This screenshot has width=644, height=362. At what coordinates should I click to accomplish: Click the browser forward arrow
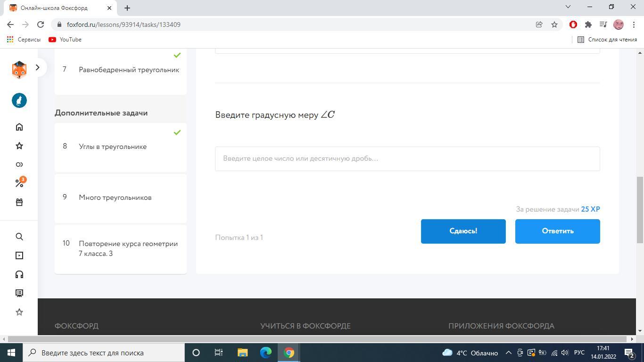[25, 25]
